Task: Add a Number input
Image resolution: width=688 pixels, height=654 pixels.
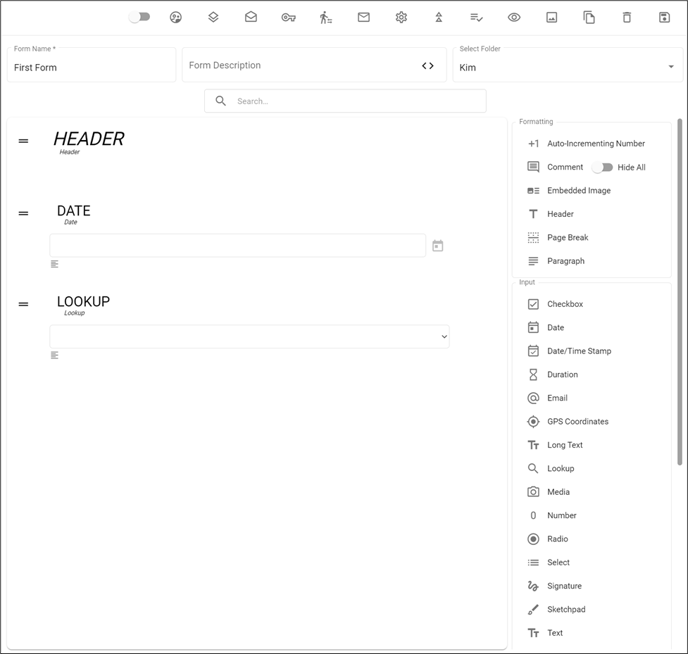Action: click(552, 515)
